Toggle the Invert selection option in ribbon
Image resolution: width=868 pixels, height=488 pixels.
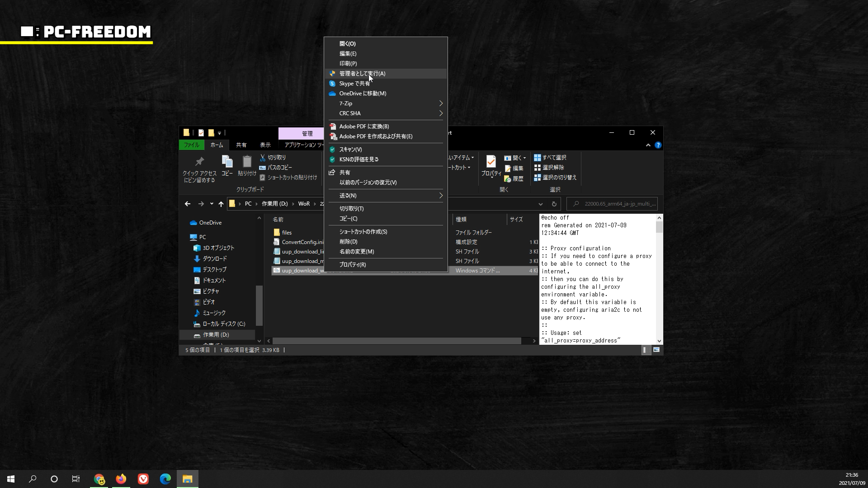[x=555, y=178]
